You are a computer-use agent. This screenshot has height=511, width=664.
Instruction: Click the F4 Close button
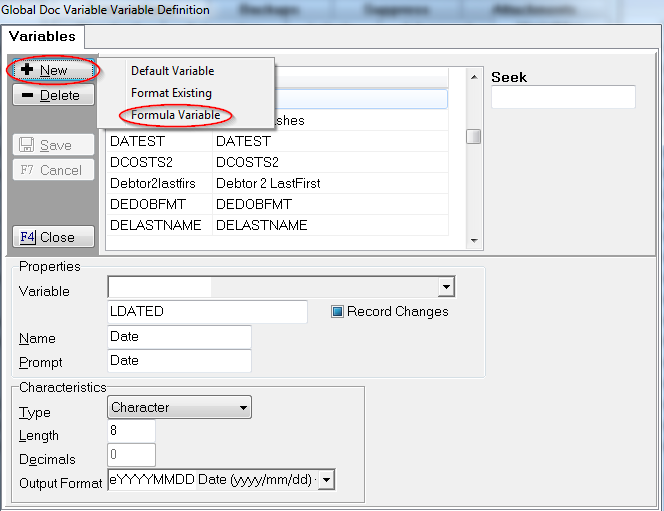(x=54, y=237)
